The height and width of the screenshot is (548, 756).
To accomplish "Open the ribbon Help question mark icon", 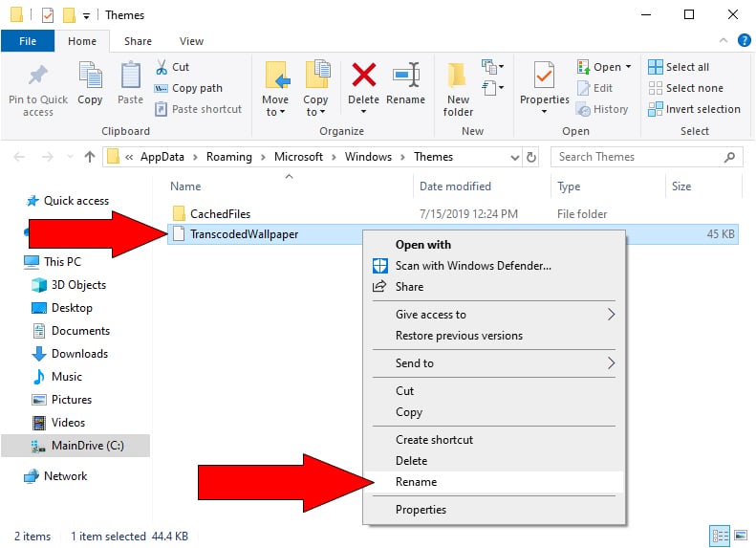I will click(x=744, y=41).
